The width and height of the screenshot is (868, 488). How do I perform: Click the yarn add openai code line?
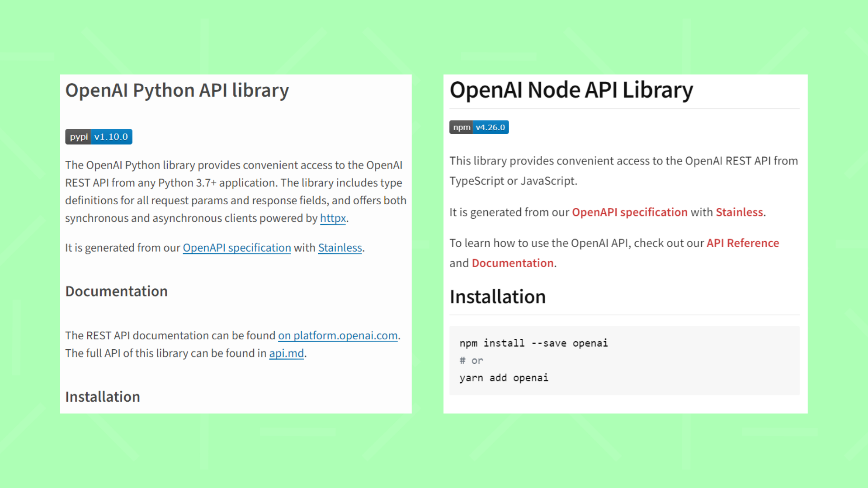[x=504, y=378]
